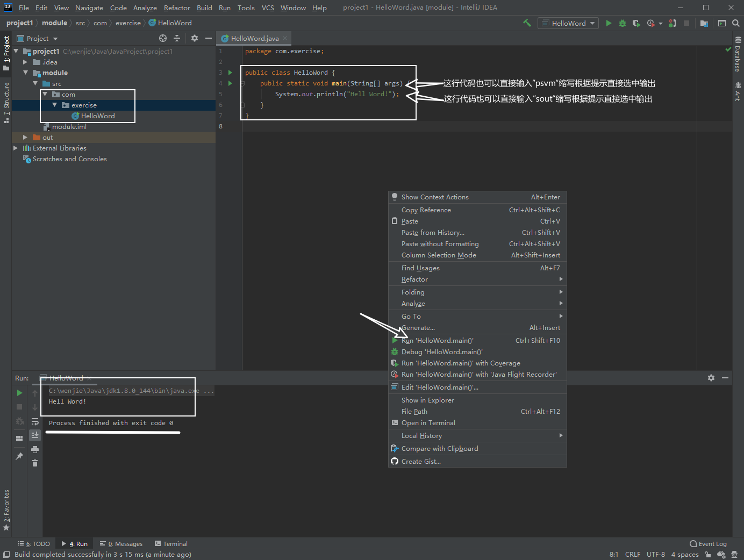The height and width of the screenshot is (560, 744).
Task: Select Show Context Actions
Action: 477,197
